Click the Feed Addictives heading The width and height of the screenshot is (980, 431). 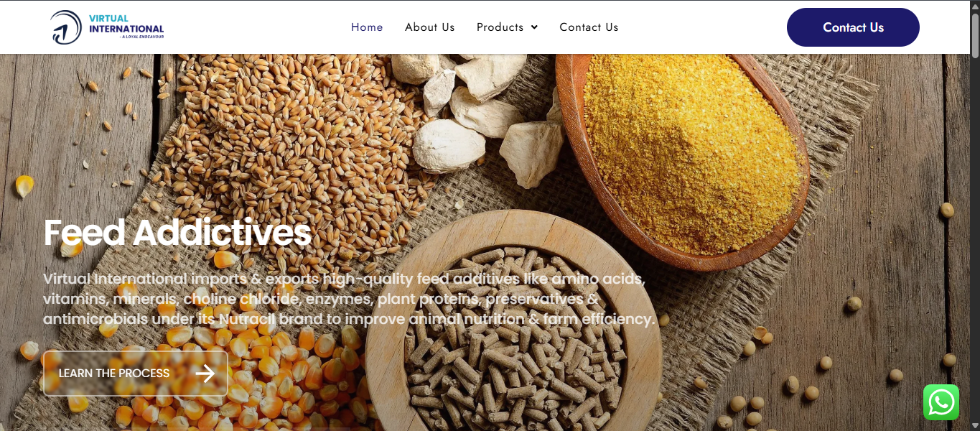(177, 233)
